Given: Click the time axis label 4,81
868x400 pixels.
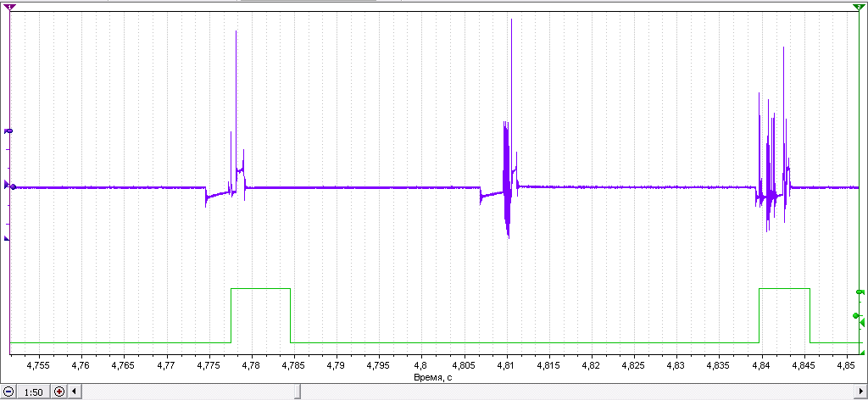Looking at the screenshot, I should [x=506, y=365].
